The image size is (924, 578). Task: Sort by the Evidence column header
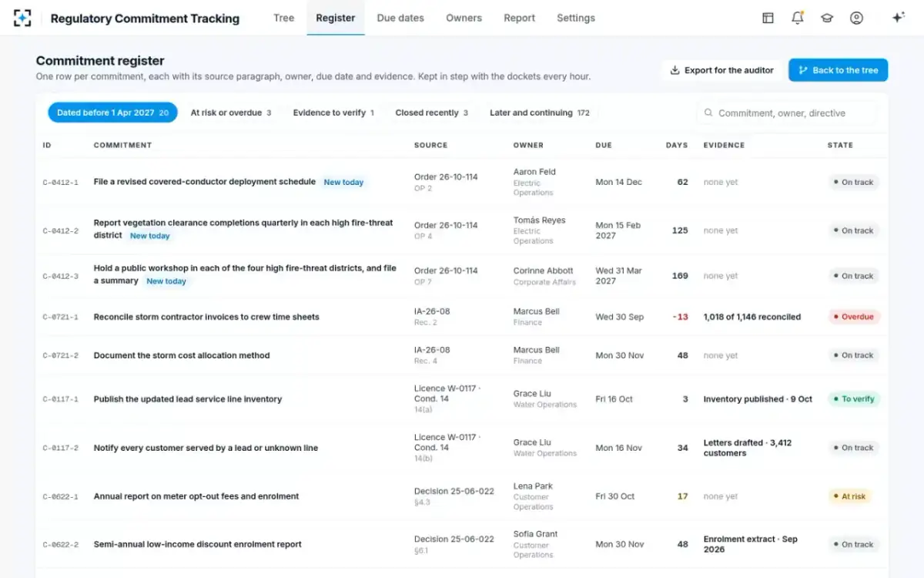(724, 145)
